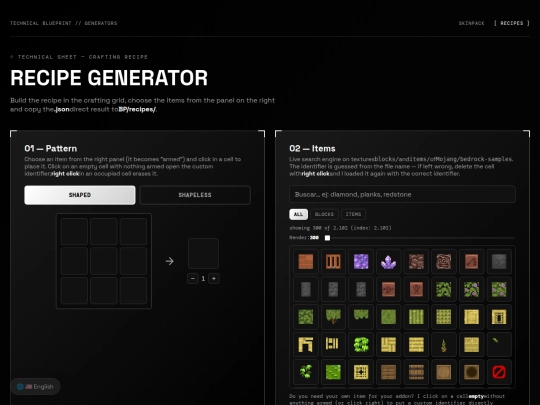Select the bamboo mosaic patterned block

click(388, 344)
